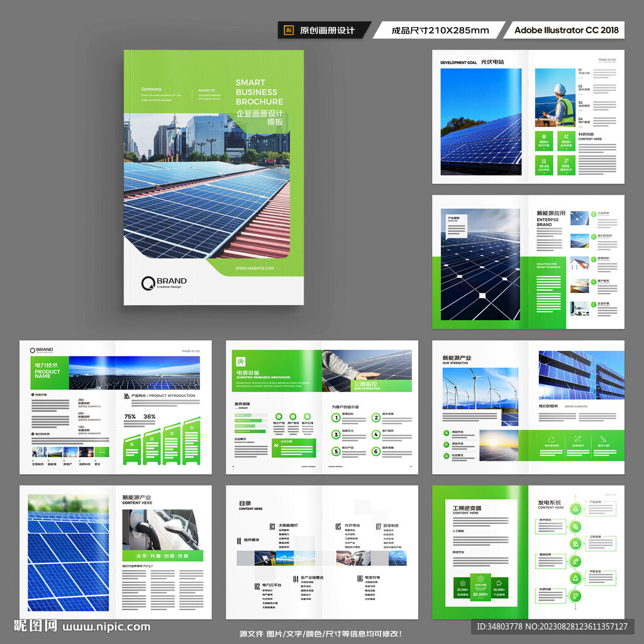The width and height of the screenshot is (644, 644).
Task: Click green circle icon beside 工程进度 box
Action: click(x=575, y=544)
